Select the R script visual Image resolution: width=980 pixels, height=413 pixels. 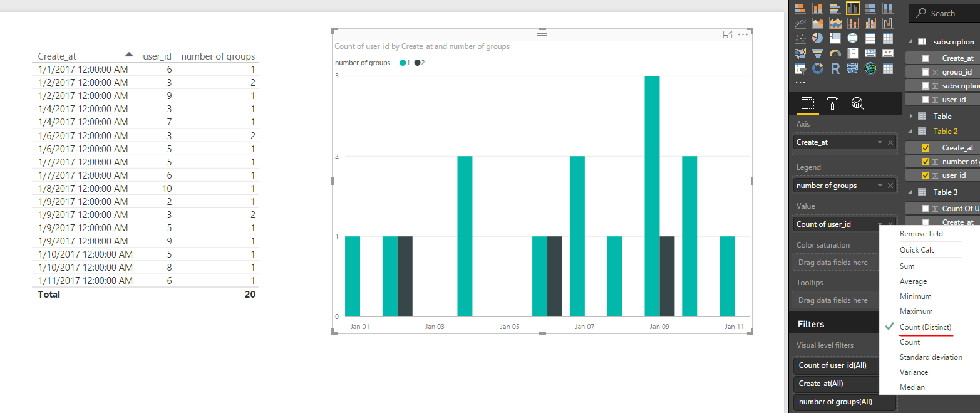coord(835,68)
